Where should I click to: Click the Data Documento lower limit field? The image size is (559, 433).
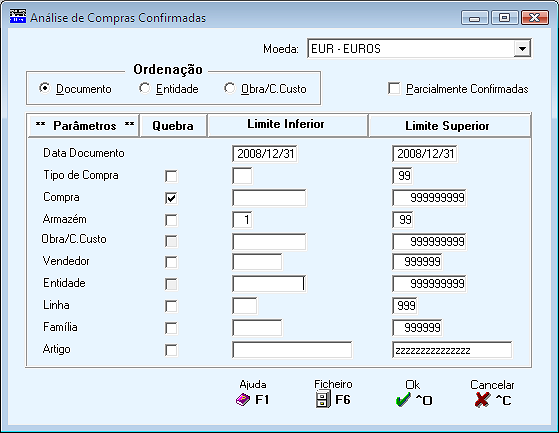[265, 154]
